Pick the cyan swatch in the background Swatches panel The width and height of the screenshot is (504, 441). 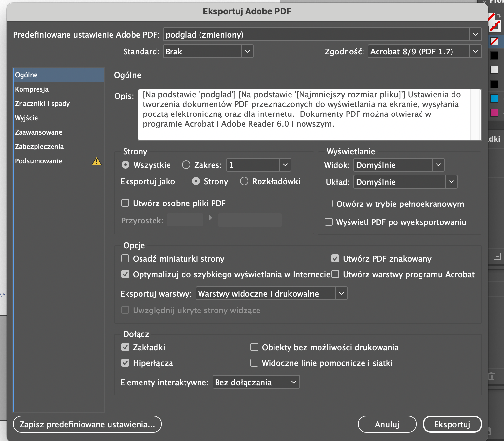click(x=494, y=99)
